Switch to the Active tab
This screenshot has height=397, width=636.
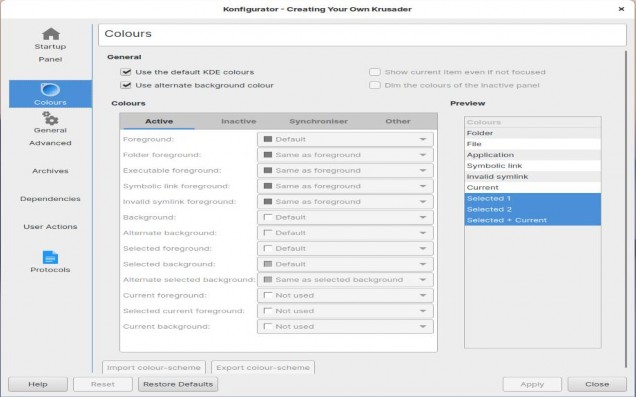tap(159, 121)
